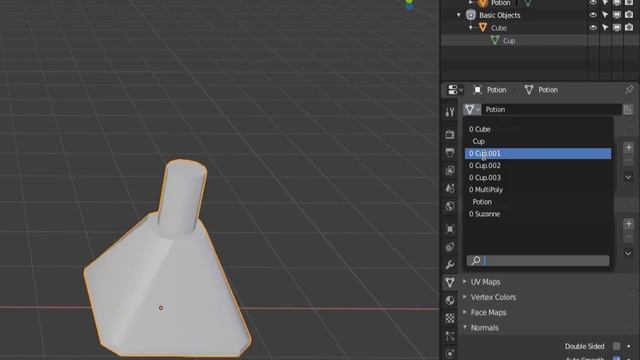Open the Particles properties tab
Viewport: 640px width, 360px height.
450,336
